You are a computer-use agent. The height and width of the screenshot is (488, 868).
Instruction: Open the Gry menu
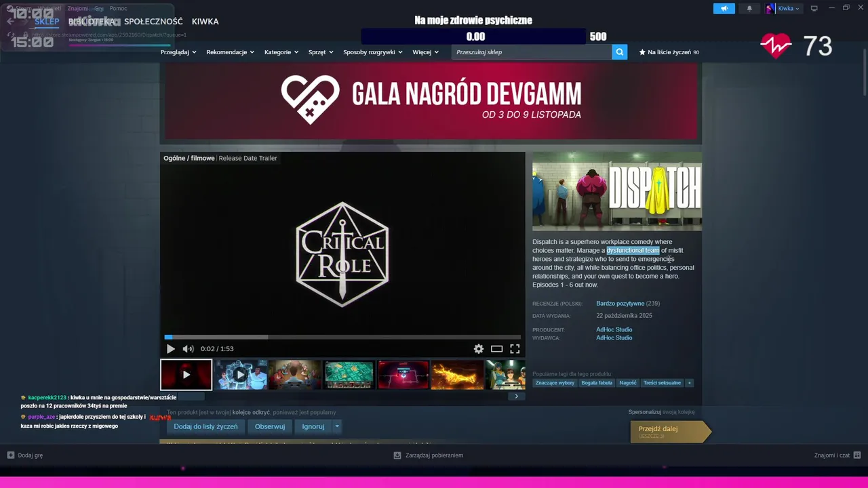pos(99,9)
